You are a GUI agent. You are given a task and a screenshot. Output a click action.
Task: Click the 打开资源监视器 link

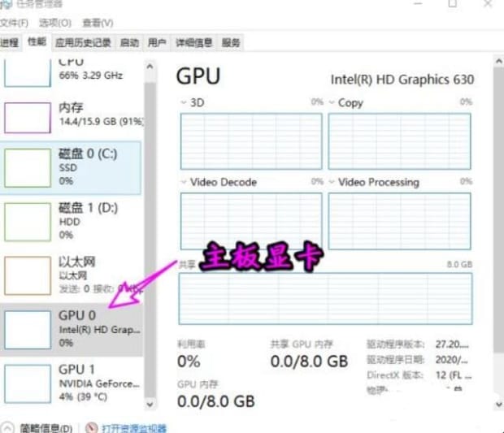[x=134, y=428]
